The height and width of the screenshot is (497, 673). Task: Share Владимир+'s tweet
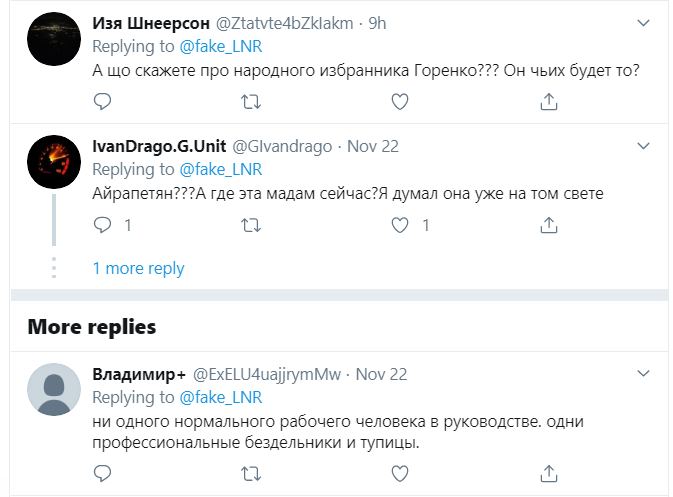(x=548, y=473)
